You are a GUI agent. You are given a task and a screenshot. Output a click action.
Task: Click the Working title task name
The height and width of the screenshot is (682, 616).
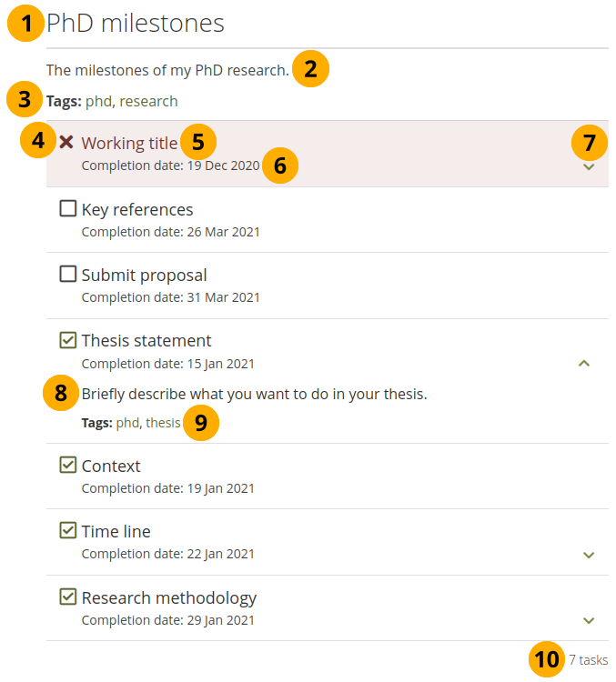pos(129,143)
